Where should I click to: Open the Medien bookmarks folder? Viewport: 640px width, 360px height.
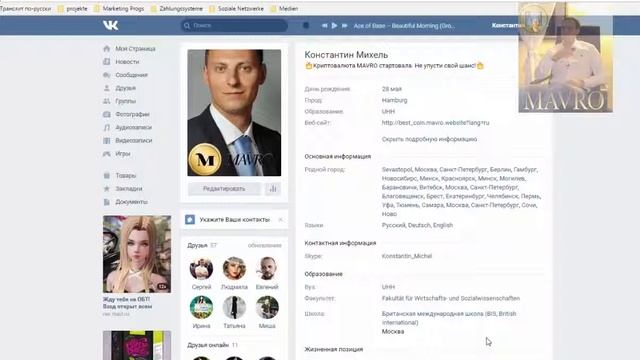(x=284, y=9)
